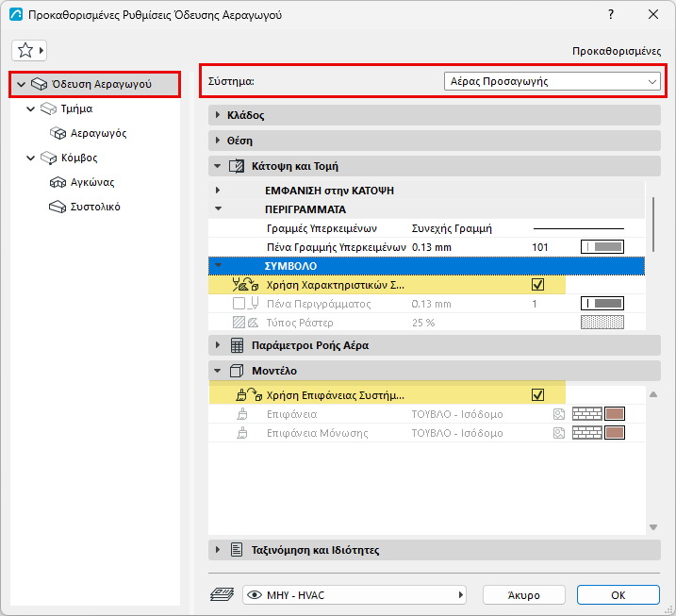The image size is (676, 616).
Task: Collapse the Μοντέλο panel
Action: (218, 371)
